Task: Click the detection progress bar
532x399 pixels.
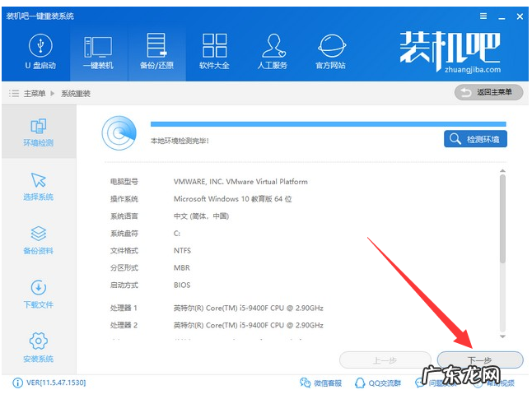Action: click(x=328, y=124)
